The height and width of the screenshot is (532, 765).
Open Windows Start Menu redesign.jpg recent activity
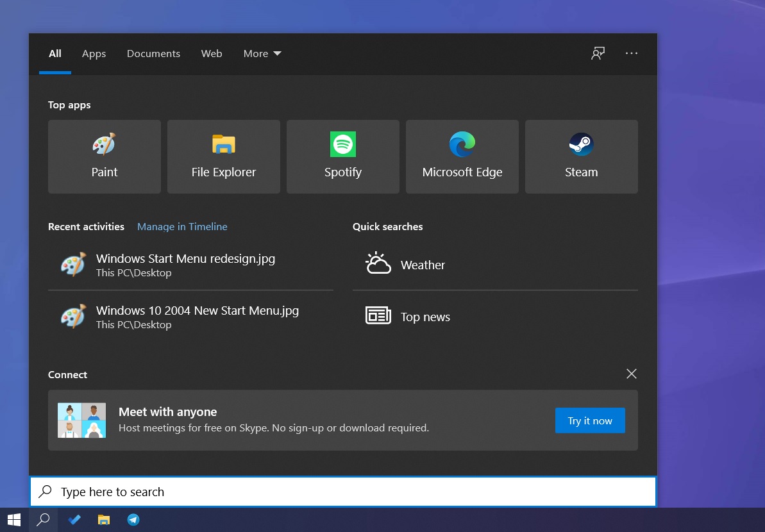point(185,258)
